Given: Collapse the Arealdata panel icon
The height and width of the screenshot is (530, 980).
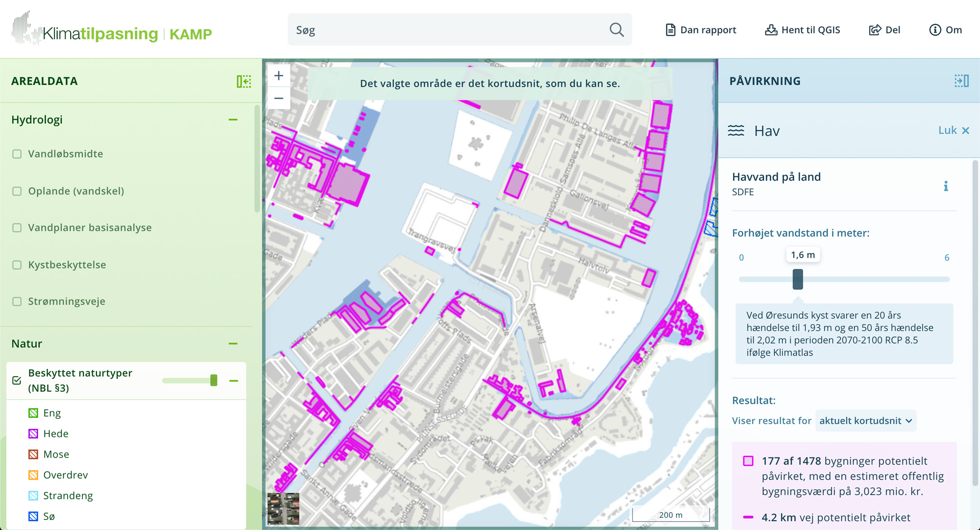Looking at the screenshot, I should click(x=244, y=81).
